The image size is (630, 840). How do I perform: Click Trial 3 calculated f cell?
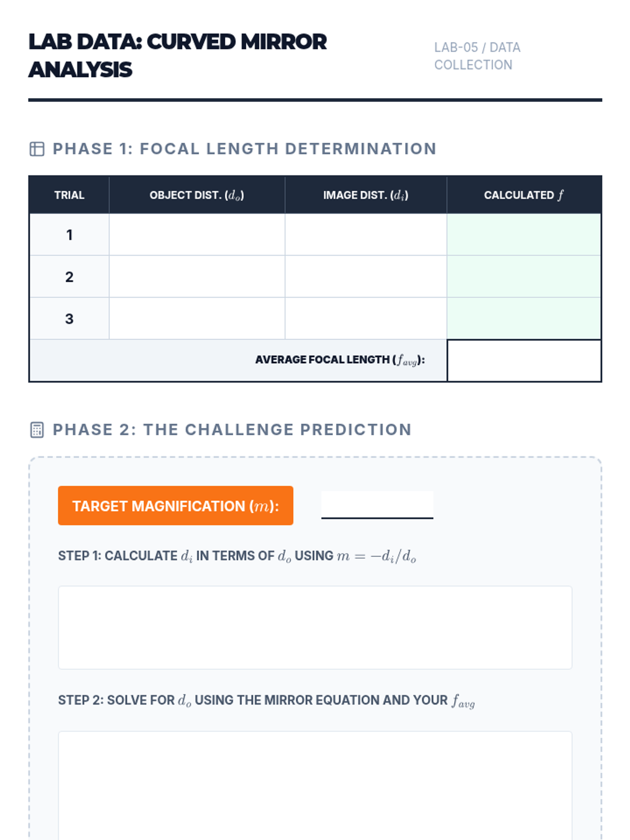(523, 319)
